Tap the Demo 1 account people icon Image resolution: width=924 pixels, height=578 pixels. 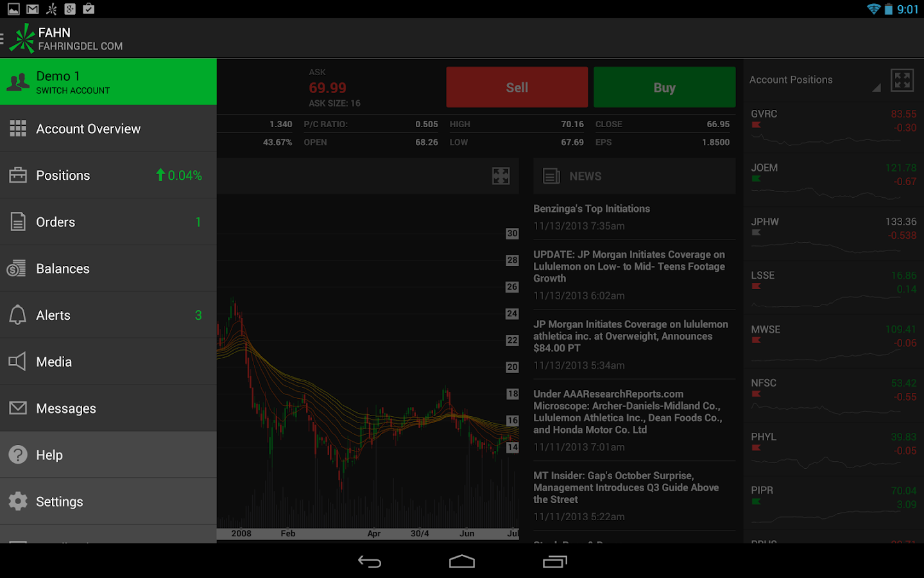(x=18, y=82)
